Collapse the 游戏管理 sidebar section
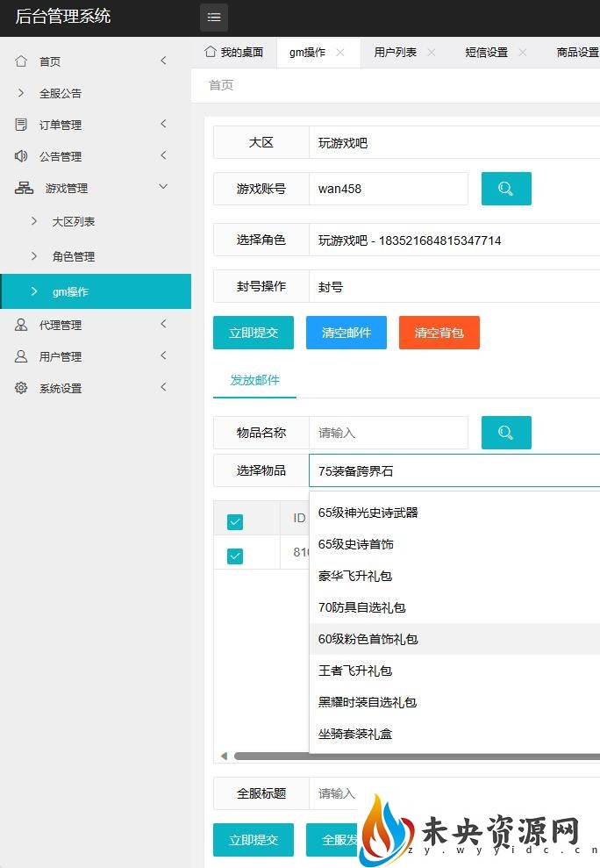 [163, 187]
